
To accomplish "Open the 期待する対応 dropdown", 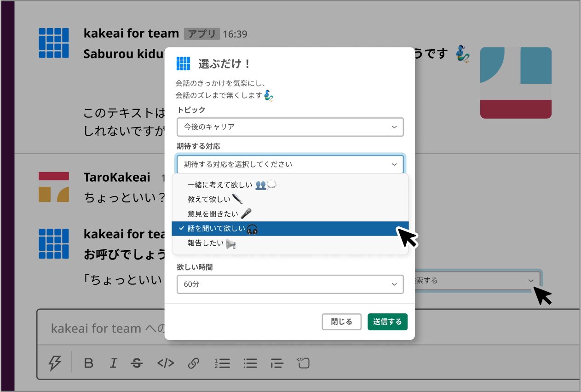I will click(x=290, y=164).
